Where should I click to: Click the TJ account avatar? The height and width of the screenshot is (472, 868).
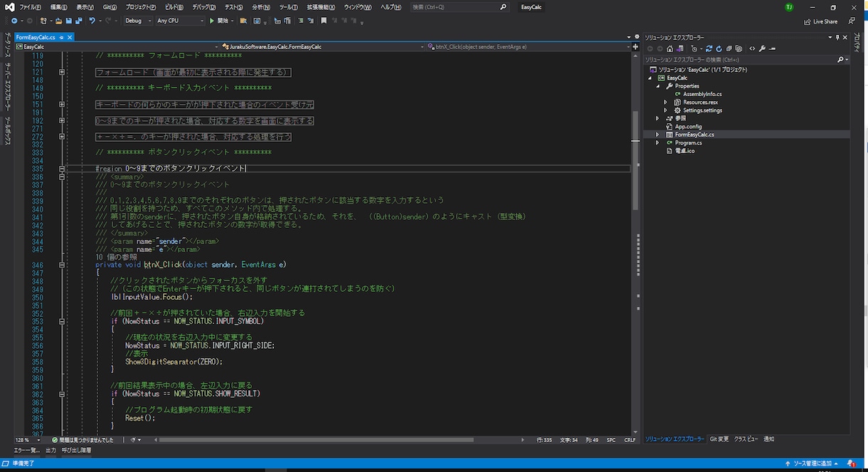point(789,7)
